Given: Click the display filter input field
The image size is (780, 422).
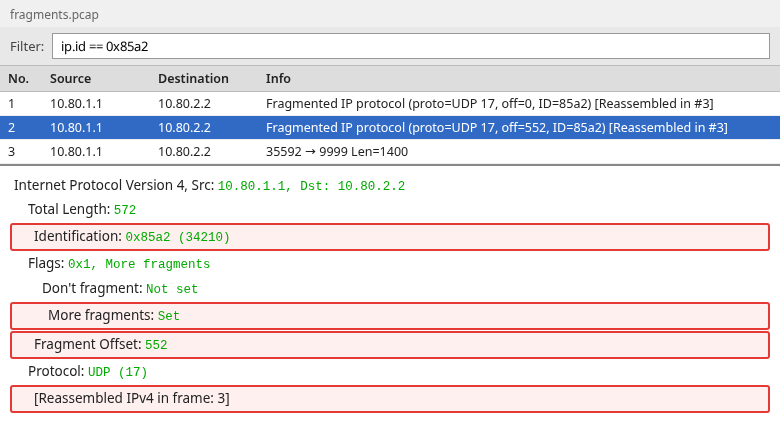Looking at the screenshot, I should (411, 46).
